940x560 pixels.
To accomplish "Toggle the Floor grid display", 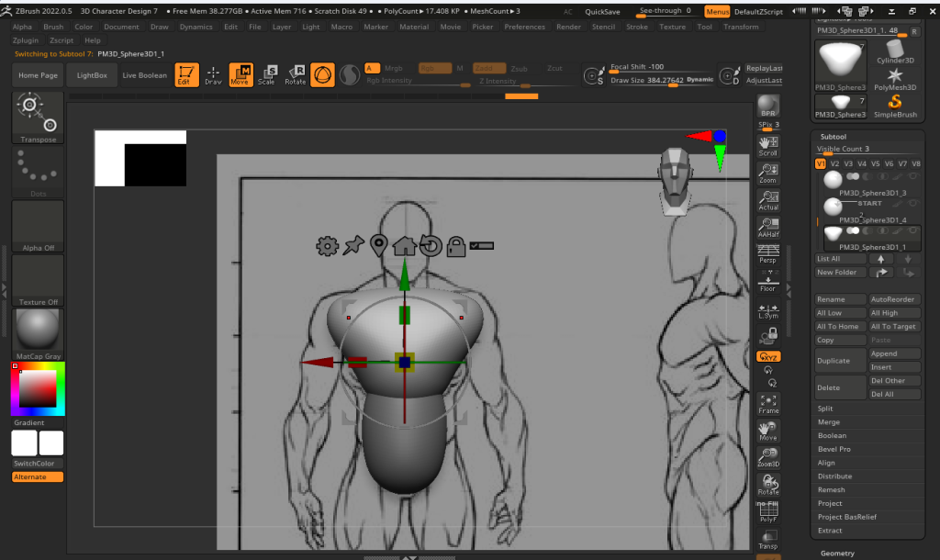I will point(768,282).
